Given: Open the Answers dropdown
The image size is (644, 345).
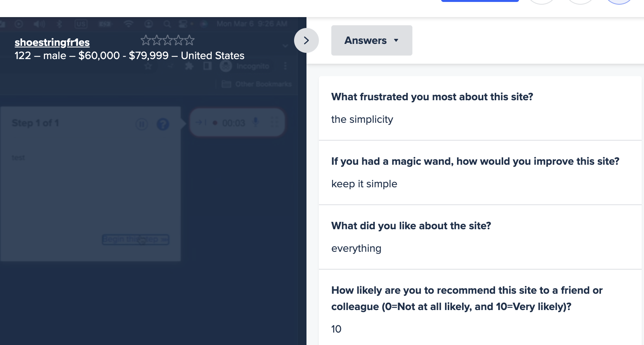Looking at the screenshot, I should click(372, 40).
